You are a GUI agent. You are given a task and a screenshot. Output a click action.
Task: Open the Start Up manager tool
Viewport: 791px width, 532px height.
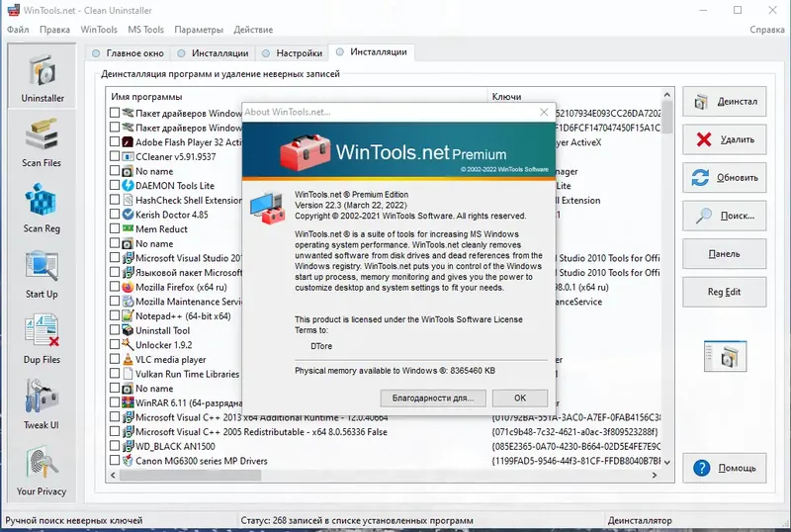click(x=42, y=273)
